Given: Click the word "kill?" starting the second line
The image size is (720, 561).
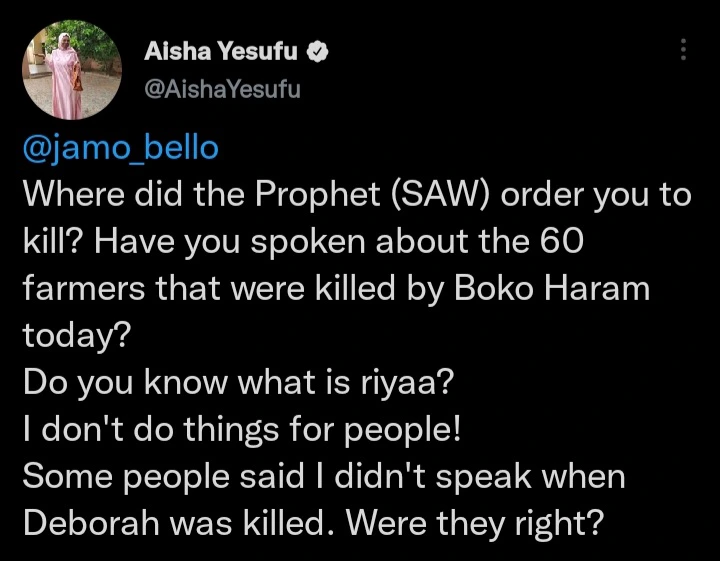Looking at the screenshot, I should pos(55,241).
